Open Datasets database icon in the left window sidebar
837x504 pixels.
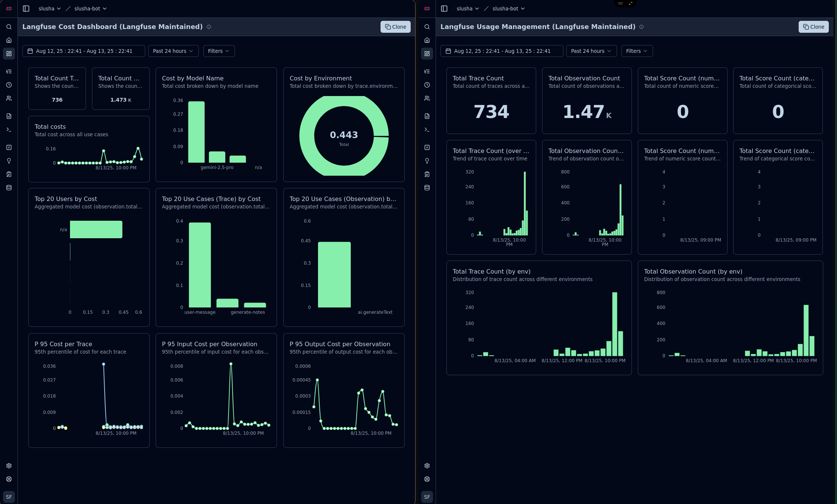[9, 188]
